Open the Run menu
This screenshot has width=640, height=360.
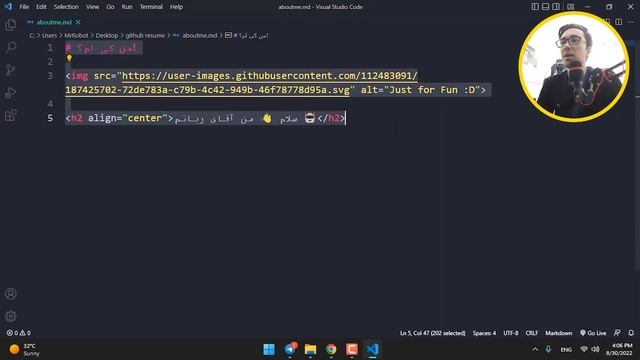coord(127,7)
